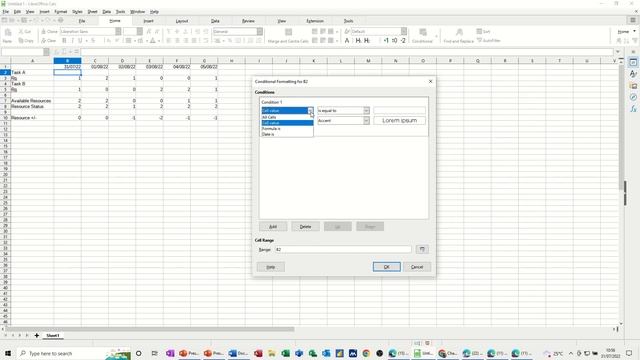Toggle Italic formatting

pyautogui.click(x=72, y=41)
